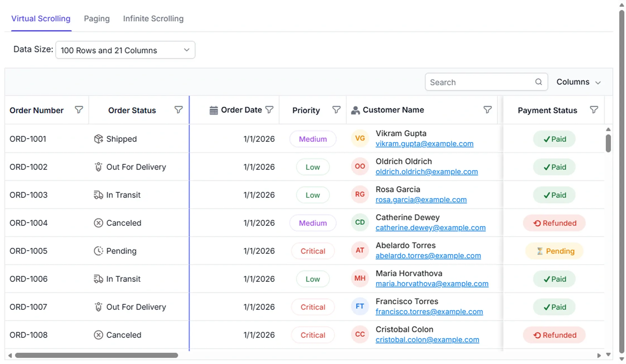Click the grid's horizontal scrollbar thumb
Image resolution: width=626 pixels, height=364 pixels.
pos(96,355)
